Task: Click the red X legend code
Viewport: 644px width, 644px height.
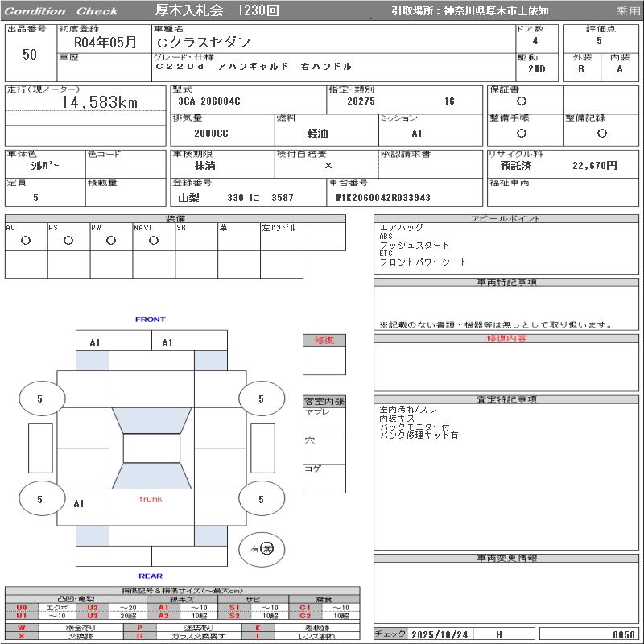Action: [x=22, y=636]
